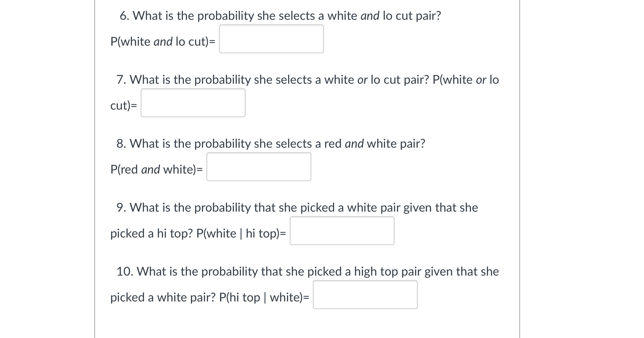Image resolution: width=644 pixels, height=338 pixels.
Task: Select the text of question 9
Action: (297, 207)
